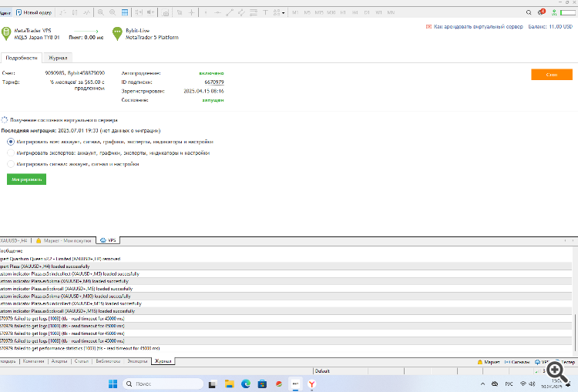Click the connection progress bar indicator
Viewport: 578px width, 392px height.
click(568, 12)
